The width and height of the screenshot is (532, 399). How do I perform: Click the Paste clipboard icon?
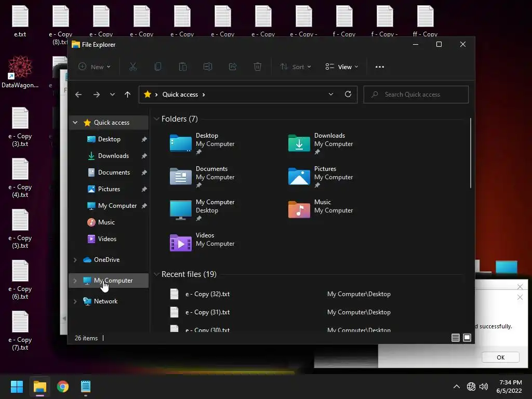[182, 67]
